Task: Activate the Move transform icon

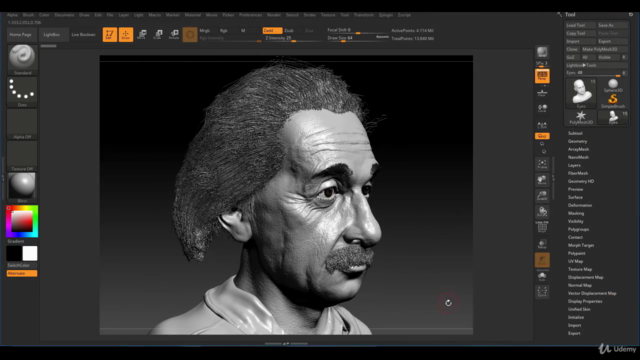Action: point(142,34)
